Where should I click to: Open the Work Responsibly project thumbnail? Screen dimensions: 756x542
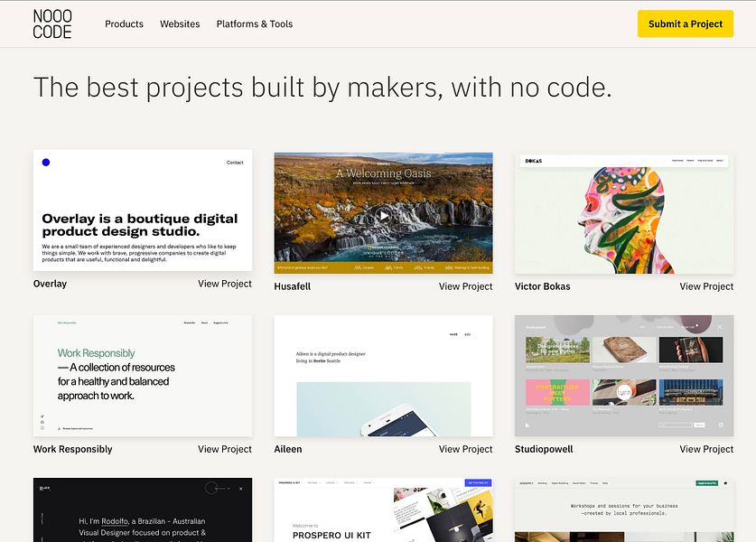click(143, 376)
